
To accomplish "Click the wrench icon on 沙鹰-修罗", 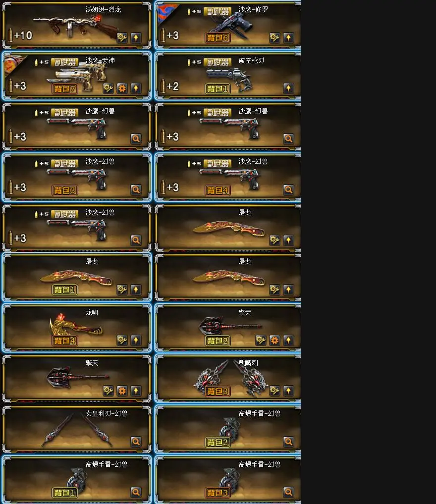I will coord(274,38).
